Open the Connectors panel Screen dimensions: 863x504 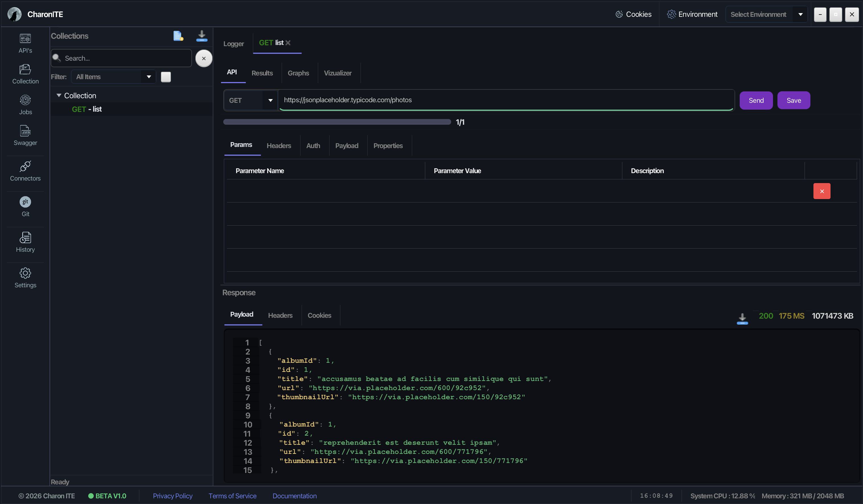[x=25, y=170]
